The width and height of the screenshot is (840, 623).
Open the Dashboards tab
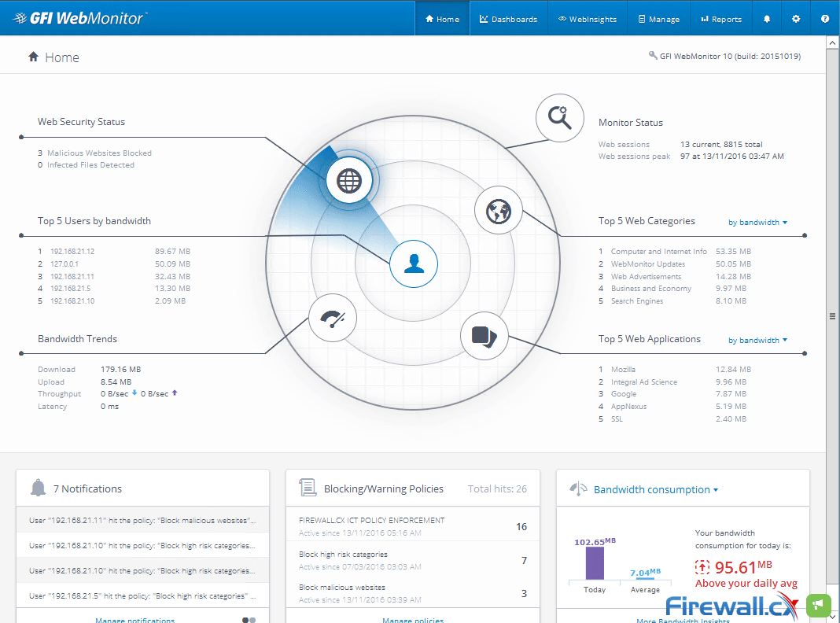click(x=508, y=19)
